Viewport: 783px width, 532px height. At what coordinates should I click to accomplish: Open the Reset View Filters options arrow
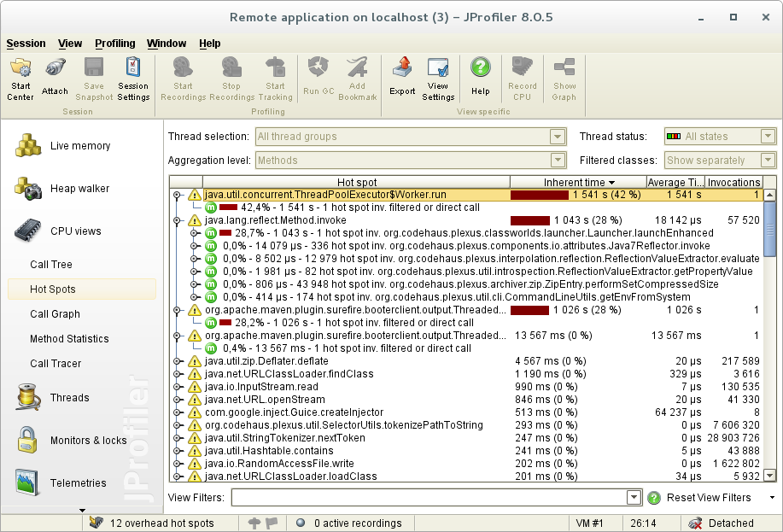click(772, 498)
